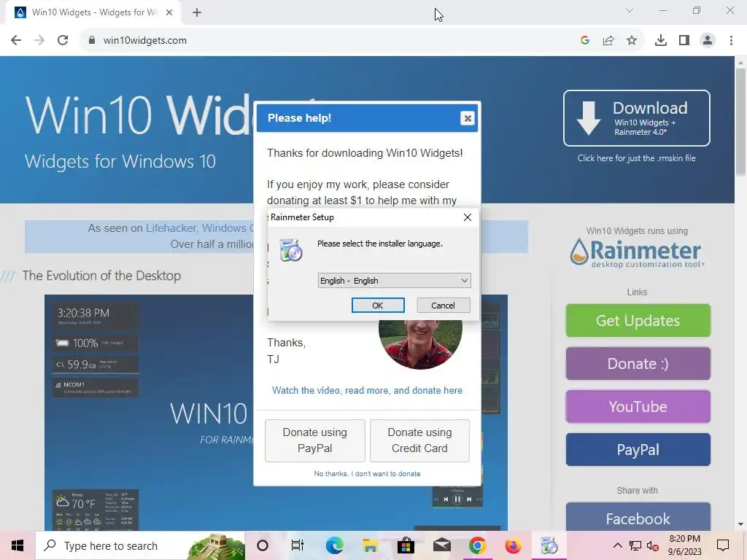Toggle Chrome side panel

[x=684, y=41]
